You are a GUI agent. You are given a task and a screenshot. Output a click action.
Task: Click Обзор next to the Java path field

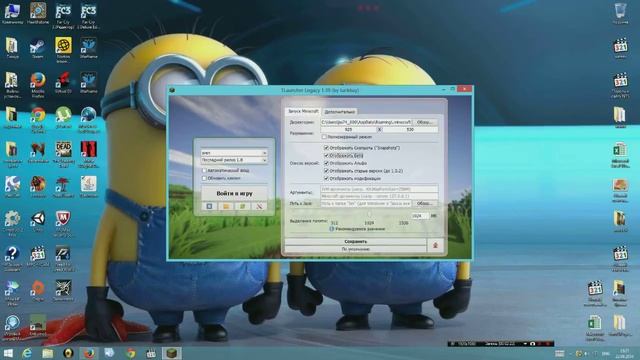(x=425, y=203)
